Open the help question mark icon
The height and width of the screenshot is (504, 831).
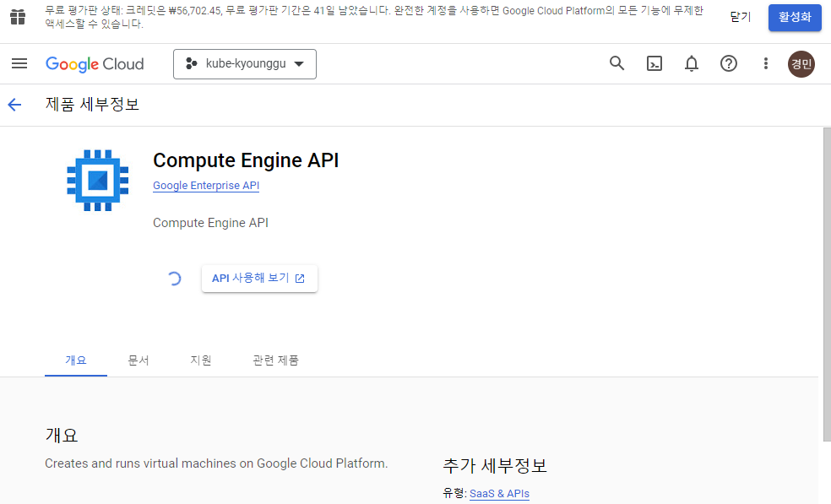729,63
